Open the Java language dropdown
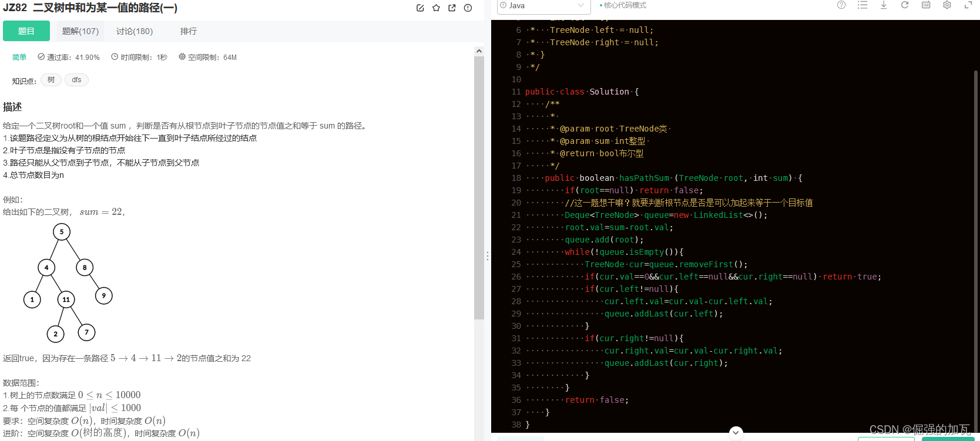980x441 pixels. 544,6
